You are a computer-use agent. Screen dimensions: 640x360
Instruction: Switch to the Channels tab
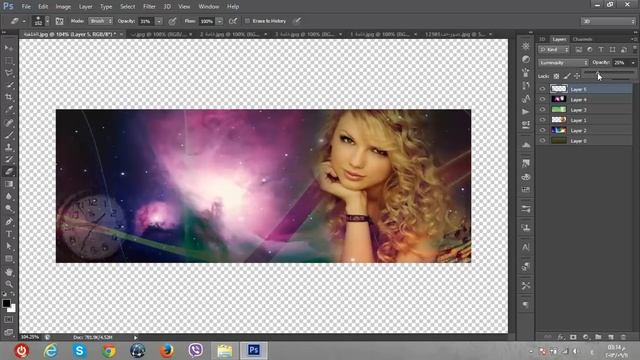[582, 39]
